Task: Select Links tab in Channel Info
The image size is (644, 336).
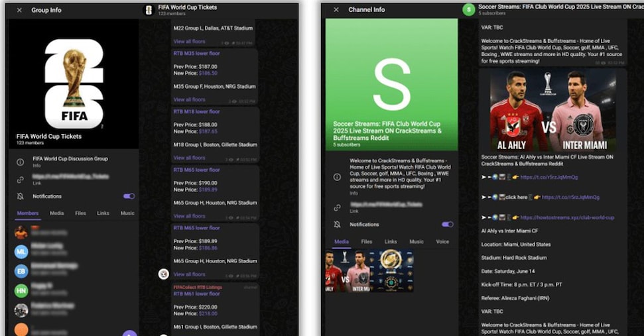Action: point(391,242)
